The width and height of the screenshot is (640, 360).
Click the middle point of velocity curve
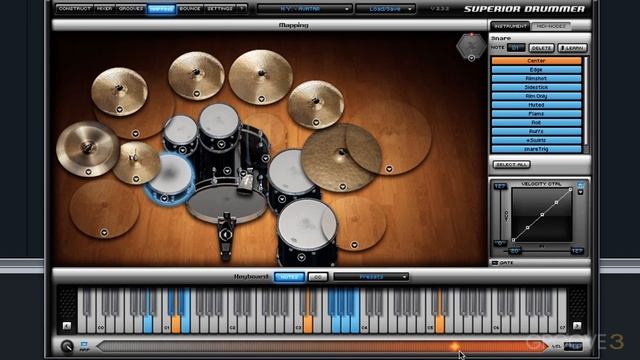pyautogui.click(x=542, y=215)
